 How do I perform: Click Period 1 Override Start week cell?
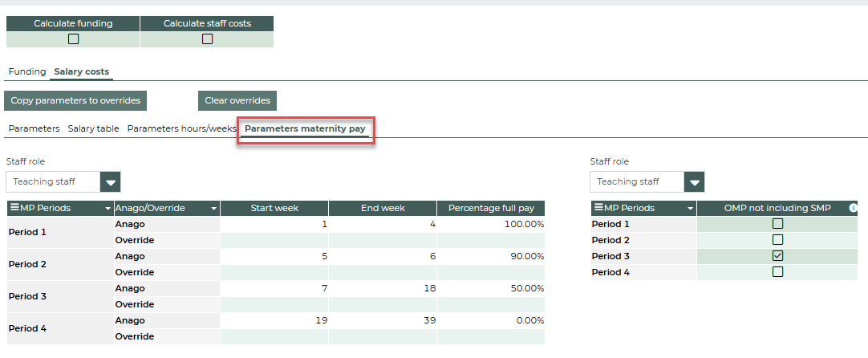[x=274, y=240]
